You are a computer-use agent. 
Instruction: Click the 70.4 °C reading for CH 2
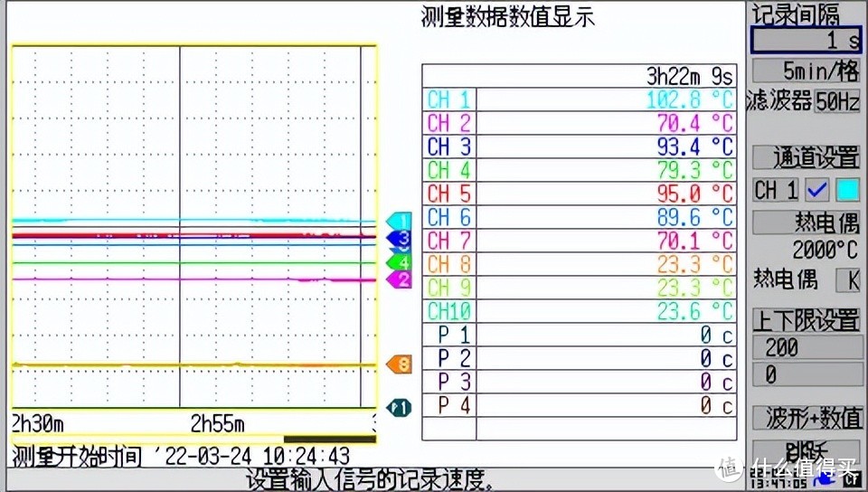pyautogui.click(x=694, y=123)
